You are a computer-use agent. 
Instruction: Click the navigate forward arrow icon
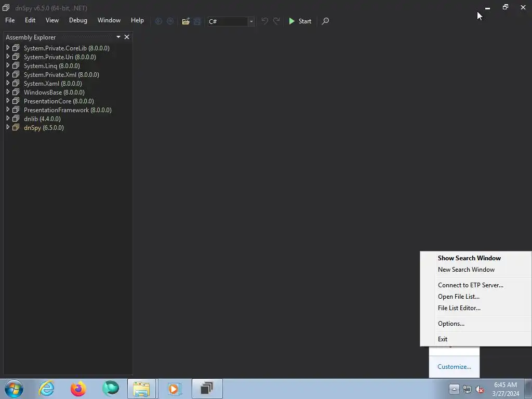170,21
